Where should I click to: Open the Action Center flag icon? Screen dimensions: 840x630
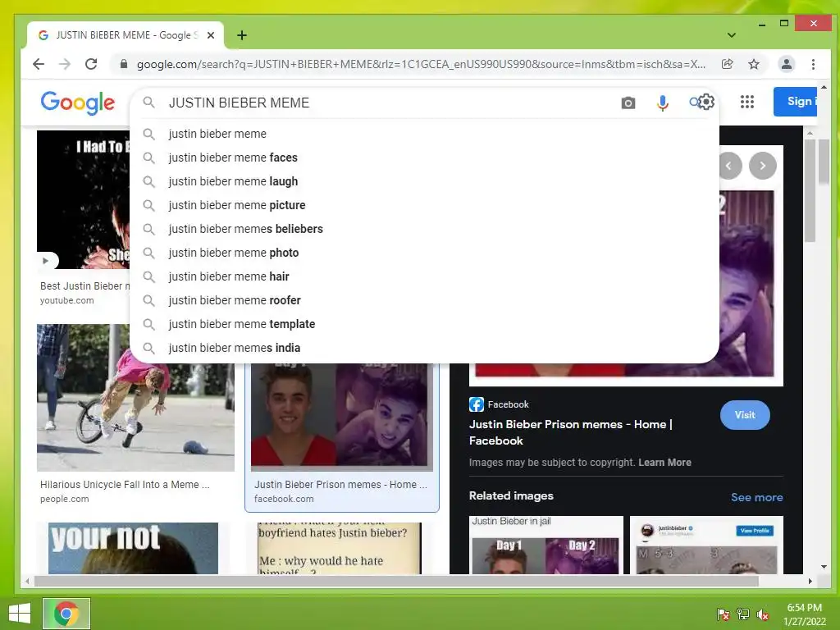(724, 614)
